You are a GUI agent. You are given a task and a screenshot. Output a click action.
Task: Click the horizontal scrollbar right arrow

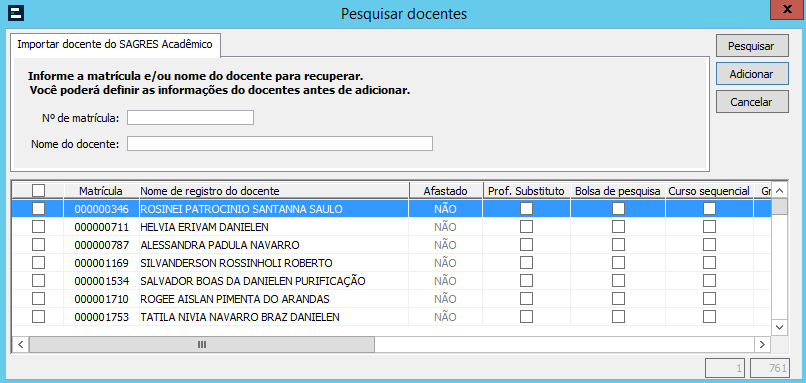click(x=762, y=344)
